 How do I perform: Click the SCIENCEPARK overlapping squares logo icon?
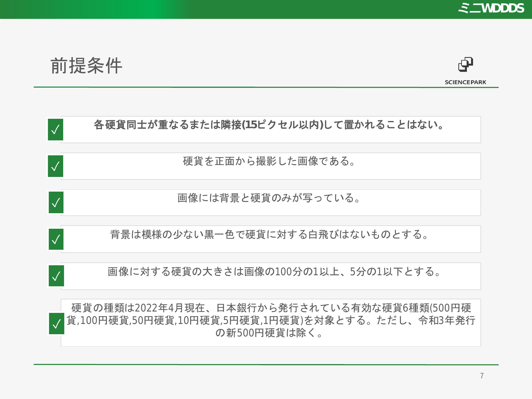(x=465, y=65)
